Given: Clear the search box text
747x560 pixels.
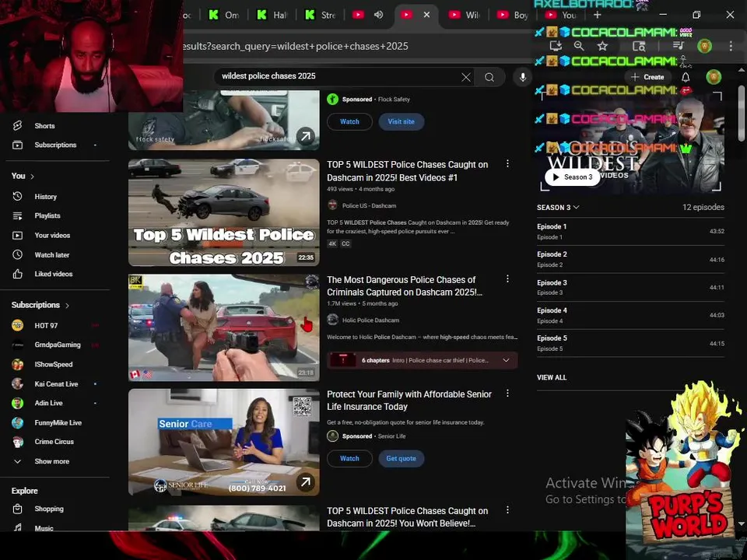Looking at the screenshot, I should click(x=466, y=77).
